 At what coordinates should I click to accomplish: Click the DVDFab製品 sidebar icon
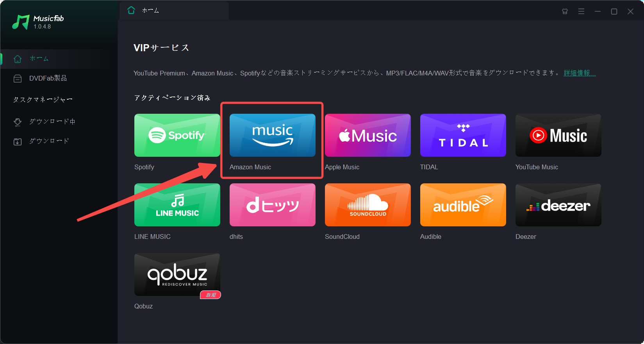click(18, 79)
